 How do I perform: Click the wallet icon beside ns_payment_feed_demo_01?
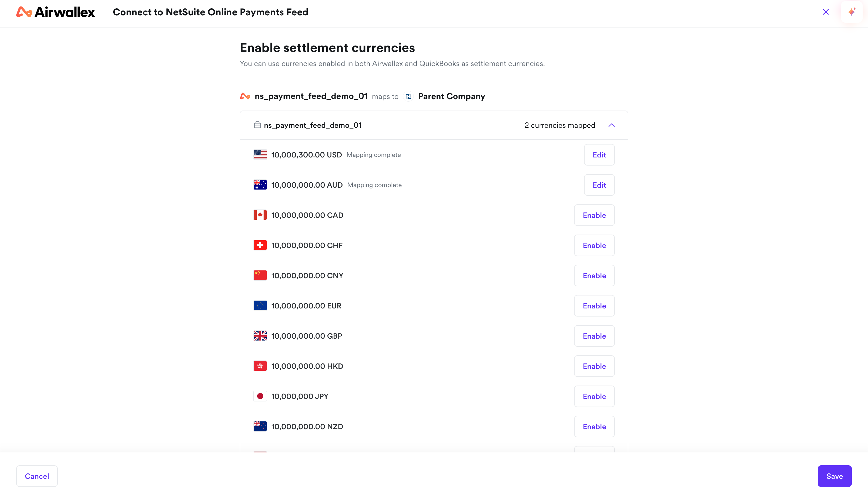257,125
